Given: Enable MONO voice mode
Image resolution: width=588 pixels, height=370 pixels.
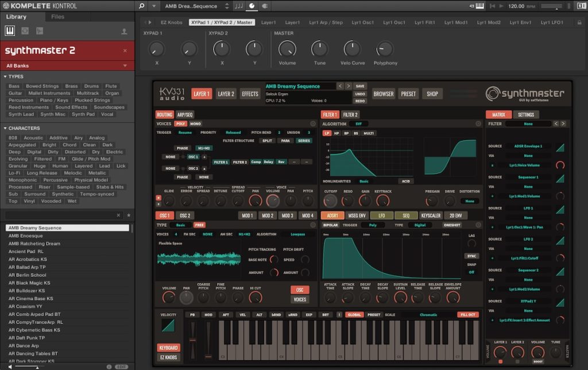Looking at the screenshot, I should pos(195,124).
